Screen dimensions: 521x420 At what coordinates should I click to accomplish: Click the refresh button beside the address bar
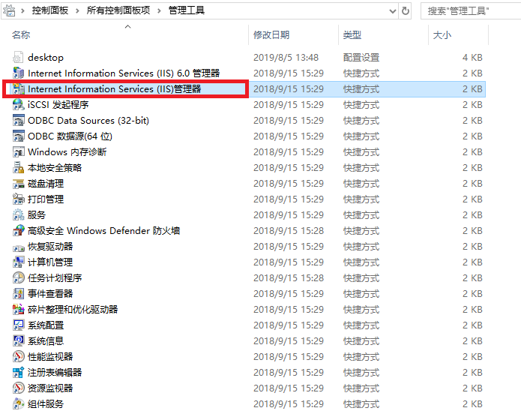point(405,11)
